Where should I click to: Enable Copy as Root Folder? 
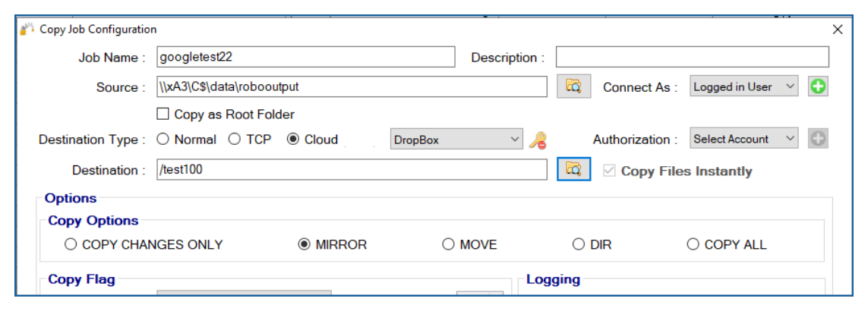tap(163, 115)
